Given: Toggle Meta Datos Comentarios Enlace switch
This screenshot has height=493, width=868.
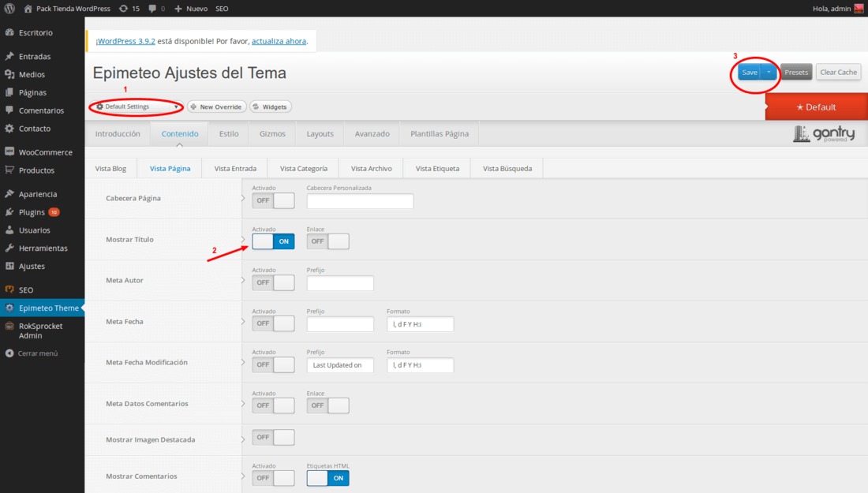Looking at the screenshot, I should point(327,405).
